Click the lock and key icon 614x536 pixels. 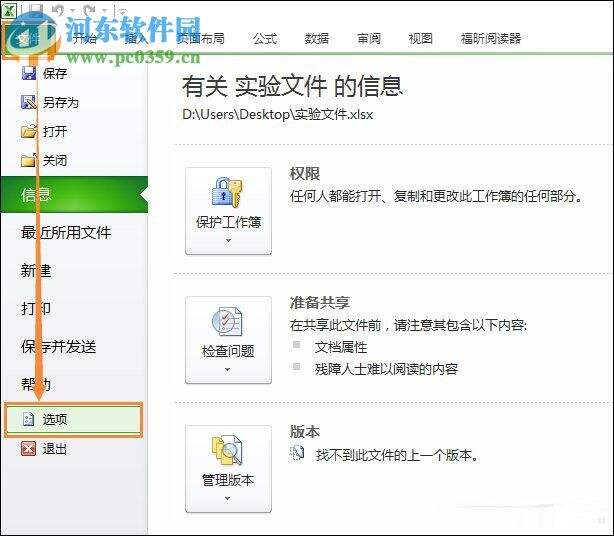[228, 192]
